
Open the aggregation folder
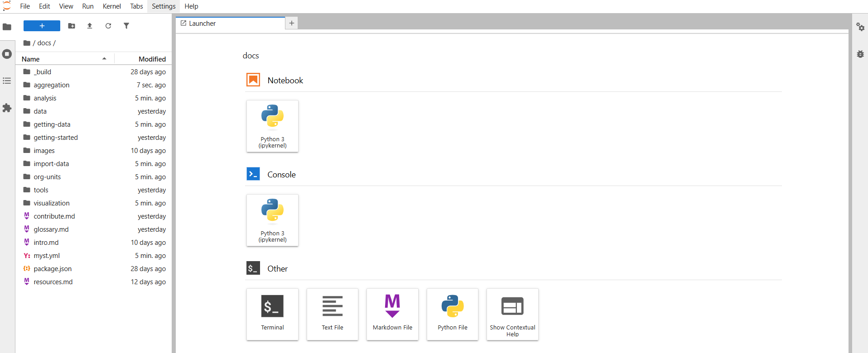[51, 85]
